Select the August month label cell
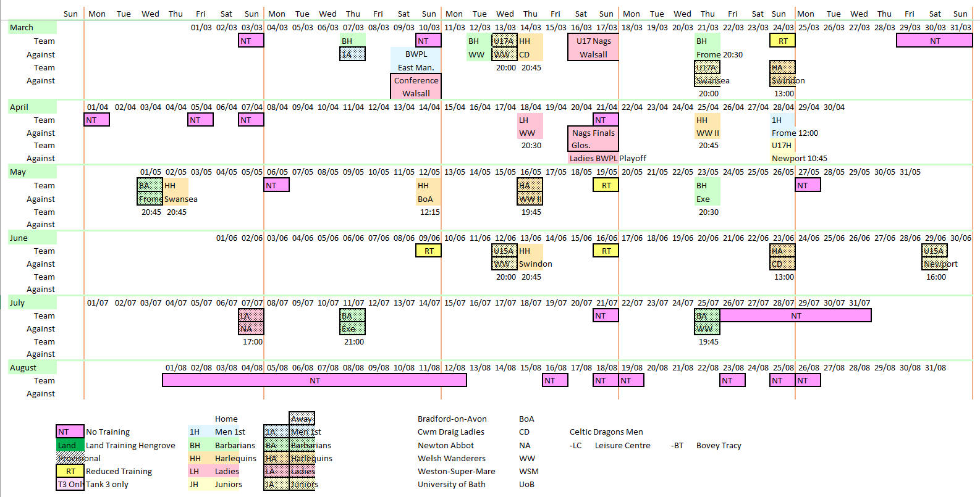Viewport: 980px width, 497px height. [x=32, y=368]
